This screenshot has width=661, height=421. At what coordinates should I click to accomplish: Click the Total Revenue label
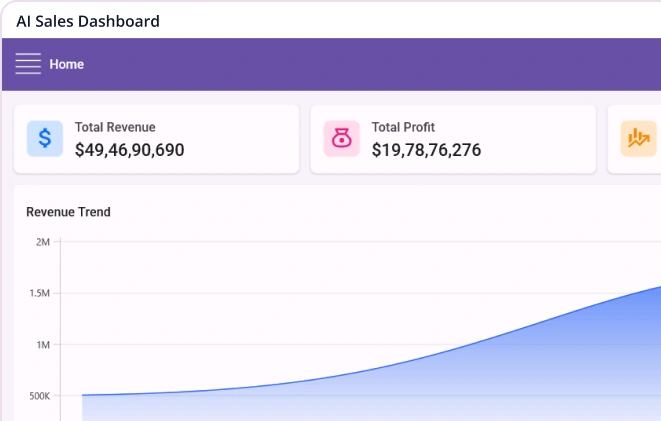click(115, 127)
